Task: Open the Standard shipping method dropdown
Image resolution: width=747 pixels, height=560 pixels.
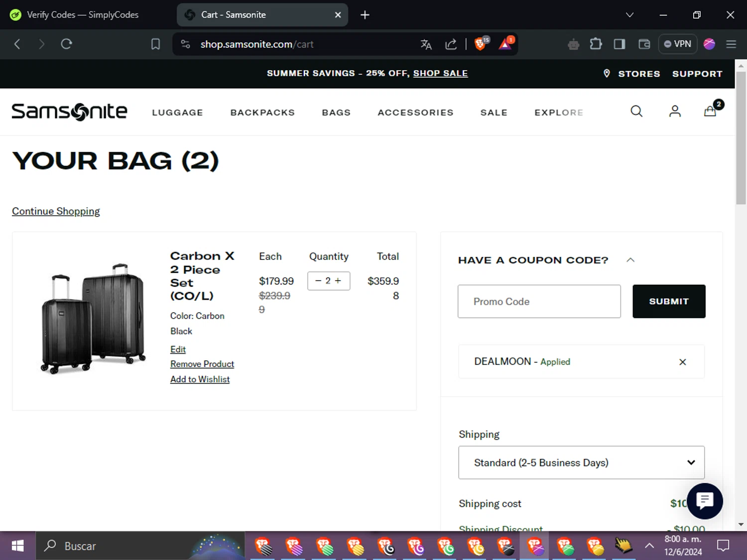Action: click(x=581, y=462)
